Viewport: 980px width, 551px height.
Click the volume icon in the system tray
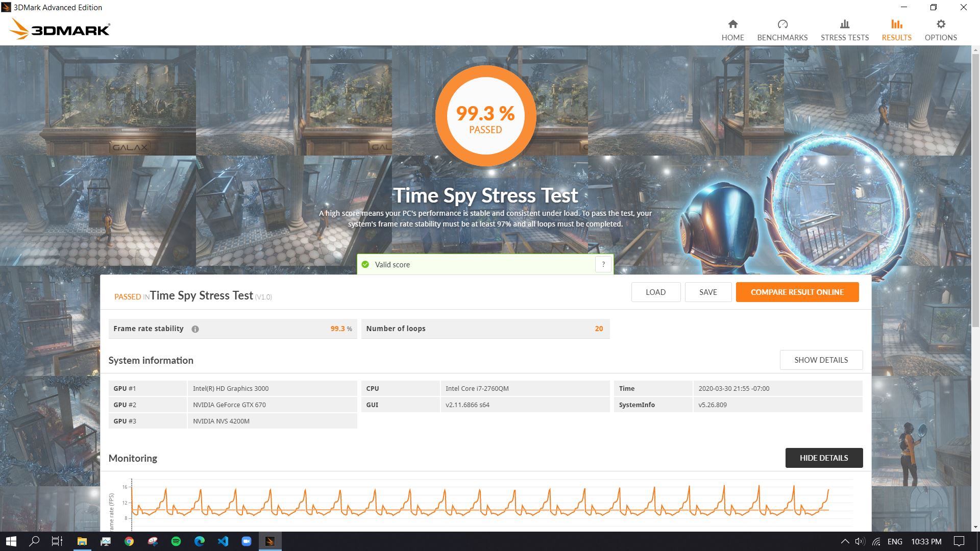coord(860,541)
